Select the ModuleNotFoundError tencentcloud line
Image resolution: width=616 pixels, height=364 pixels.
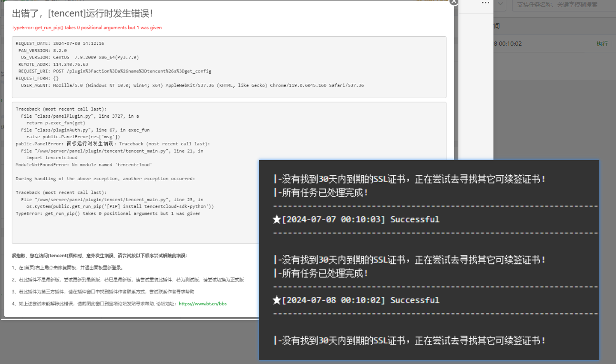click(84, 164)
